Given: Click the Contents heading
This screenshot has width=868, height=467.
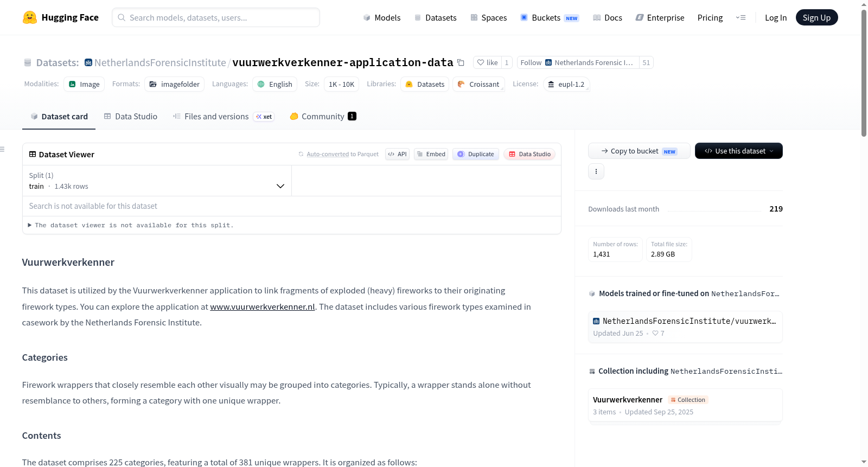Looking at the screenshot, I should [42, 436].
